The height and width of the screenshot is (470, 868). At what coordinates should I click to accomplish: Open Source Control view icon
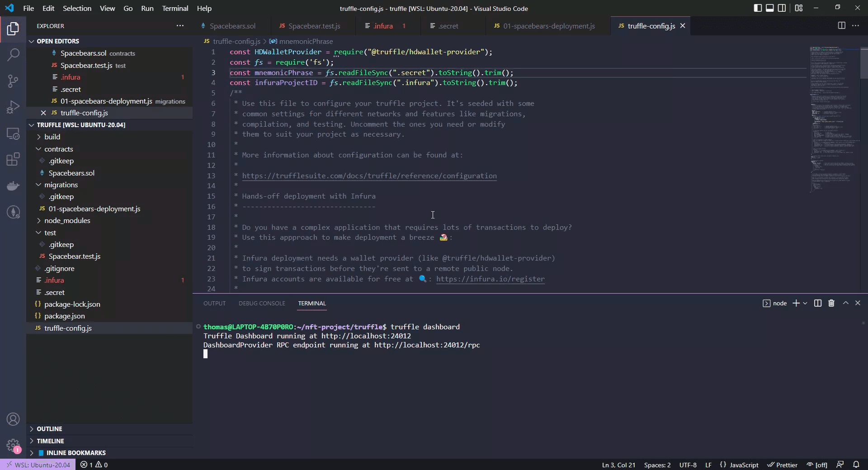click(13, 81)
